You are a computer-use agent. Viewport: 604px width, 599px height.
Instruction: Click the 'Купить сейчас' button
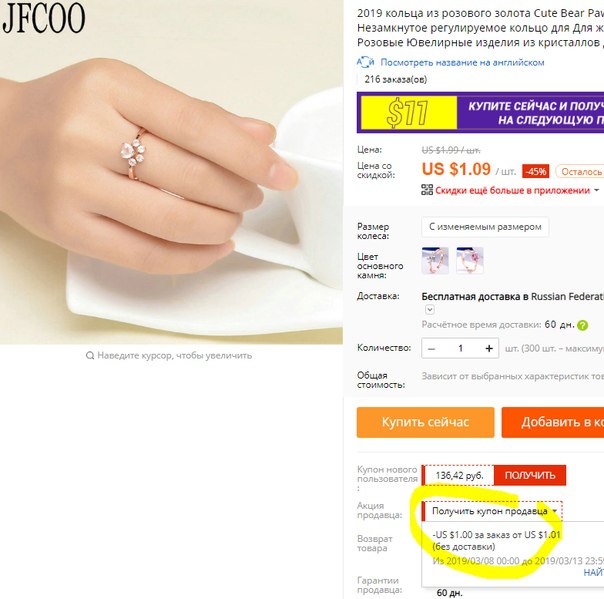point(425,422)
